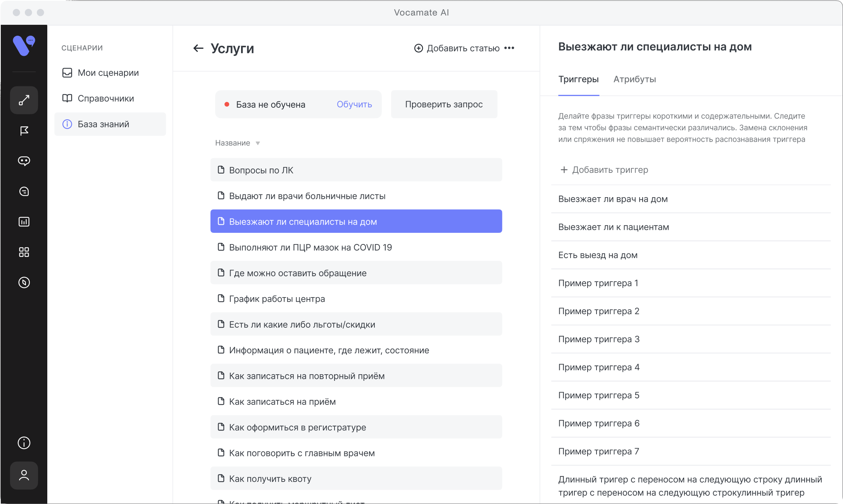Switch to the Атрибуты tab
Image resolution: width=843 pixels, height=504 pixels.
(634, 79)
